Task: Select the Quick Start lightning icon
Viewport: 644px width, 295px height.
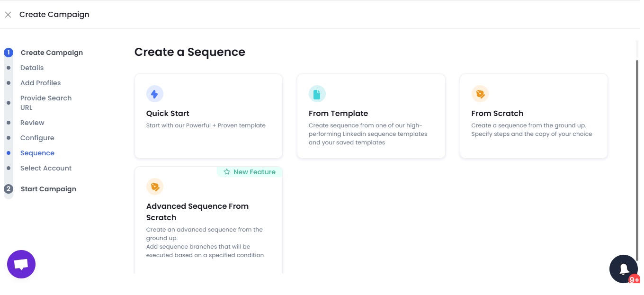Action: [155, 94]
